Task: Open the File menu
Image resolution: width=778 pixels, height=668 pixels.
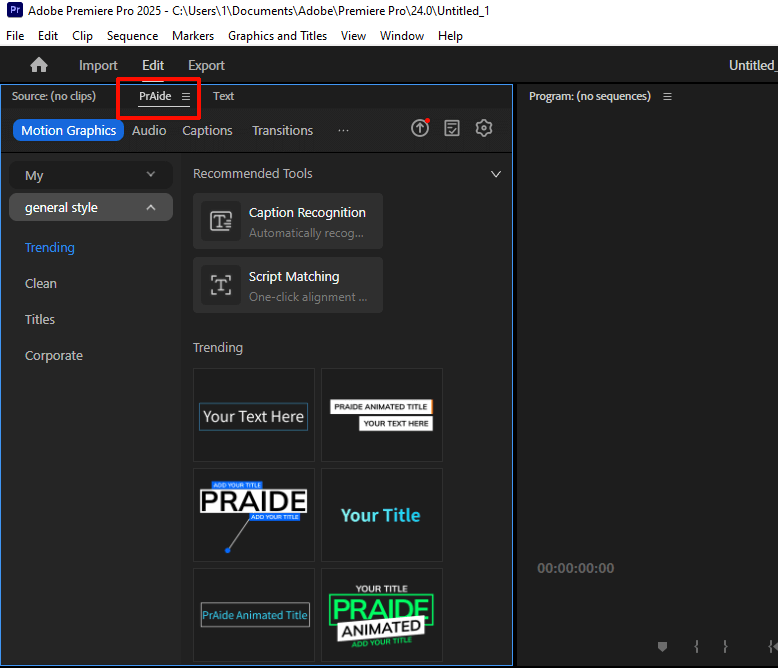Action: click(x=15, y=36)
